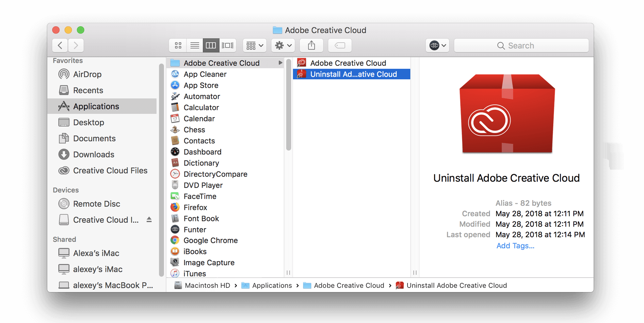Click the Firefox icon
Viewport: 644px width, 323px height.
[175, 207]
